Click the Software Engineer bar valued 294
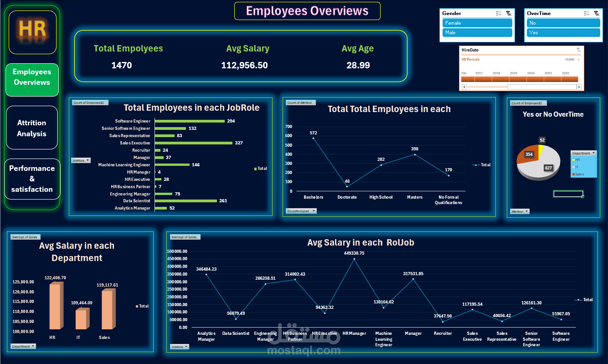This screenshot has width=608, height=364. click(x=190, y=121)
